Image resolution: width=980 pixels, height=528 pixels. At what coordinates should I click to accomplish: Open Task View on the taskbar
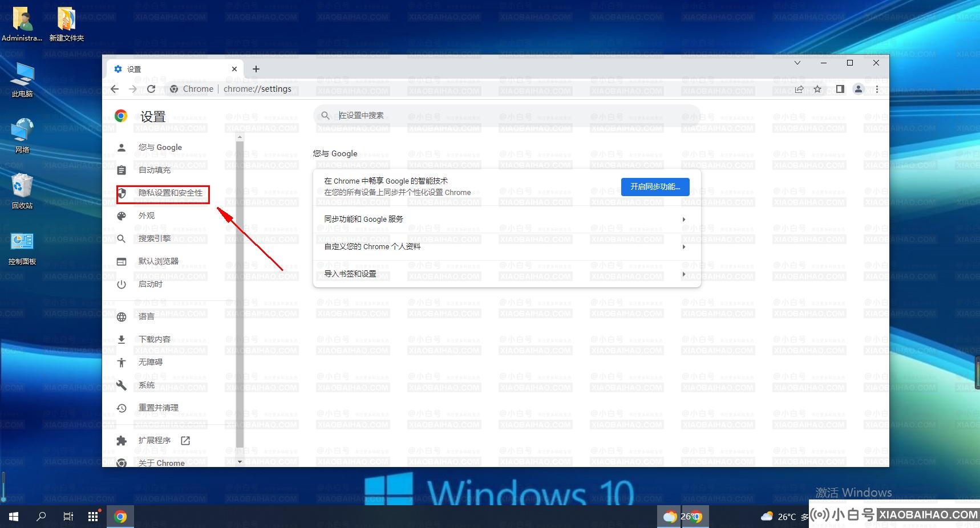(68, 517)
